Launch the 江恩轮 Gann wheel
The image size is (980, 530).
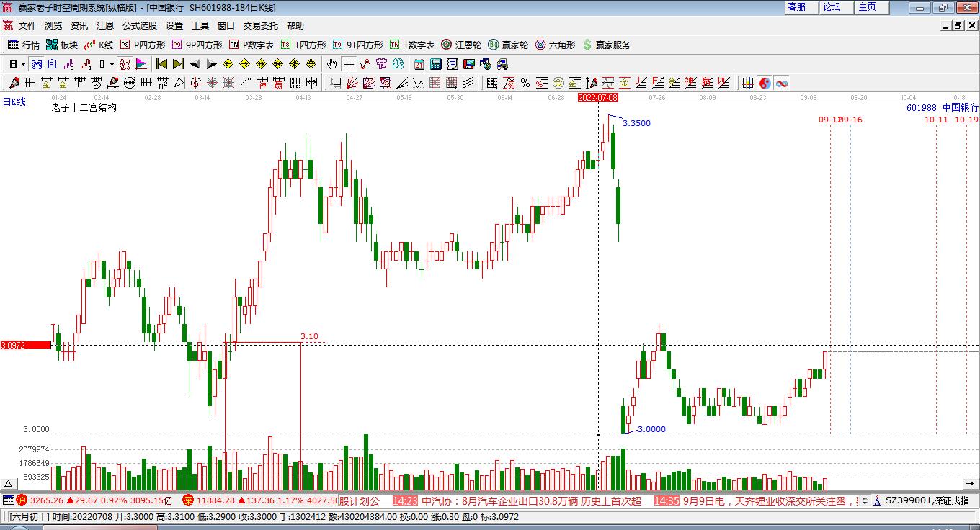(461, 45)
